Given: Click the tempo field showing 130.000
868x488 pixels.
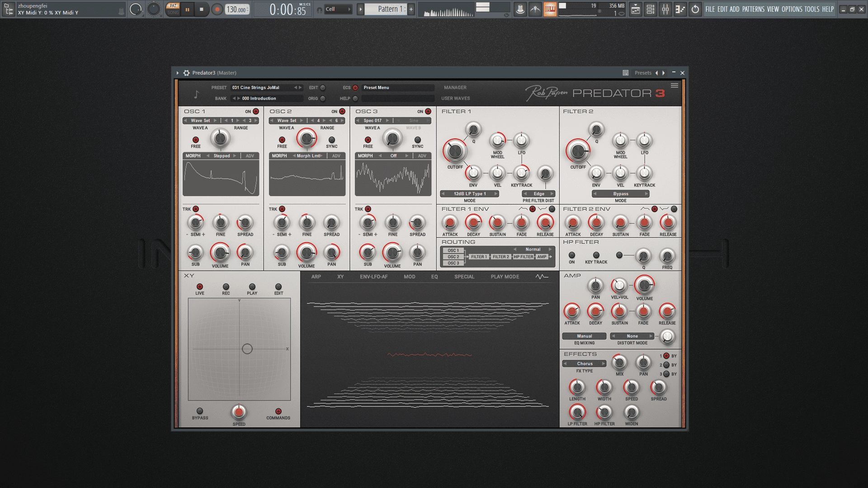Looking at the screenshot, I should [x=237, y=9].
